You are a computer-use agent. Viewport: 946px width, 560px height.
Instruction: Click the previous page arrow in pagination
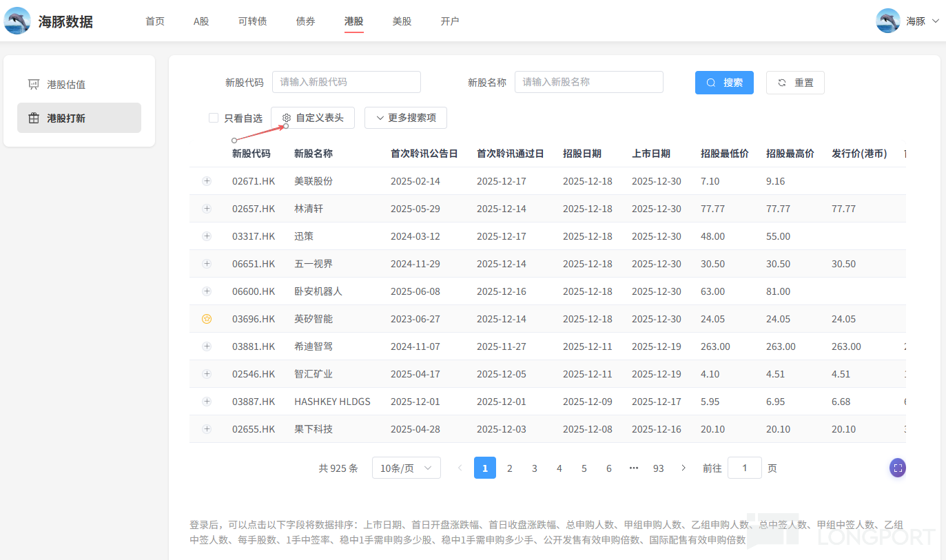[x=460, y=468]
